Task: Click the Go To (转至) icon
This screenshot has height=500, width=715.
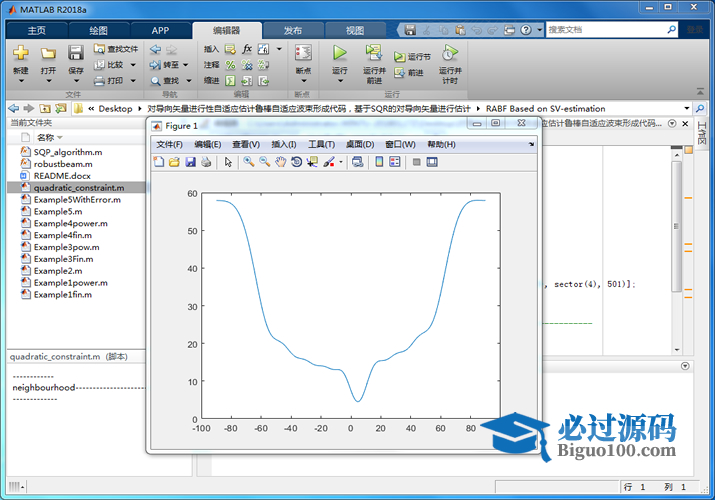Action: 155,65
